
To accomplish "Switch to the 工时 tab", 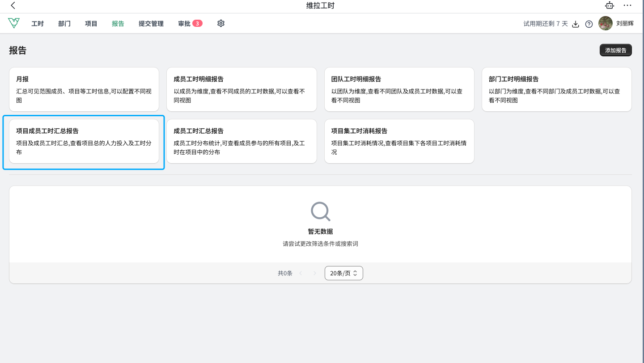I will pos(38,24).
